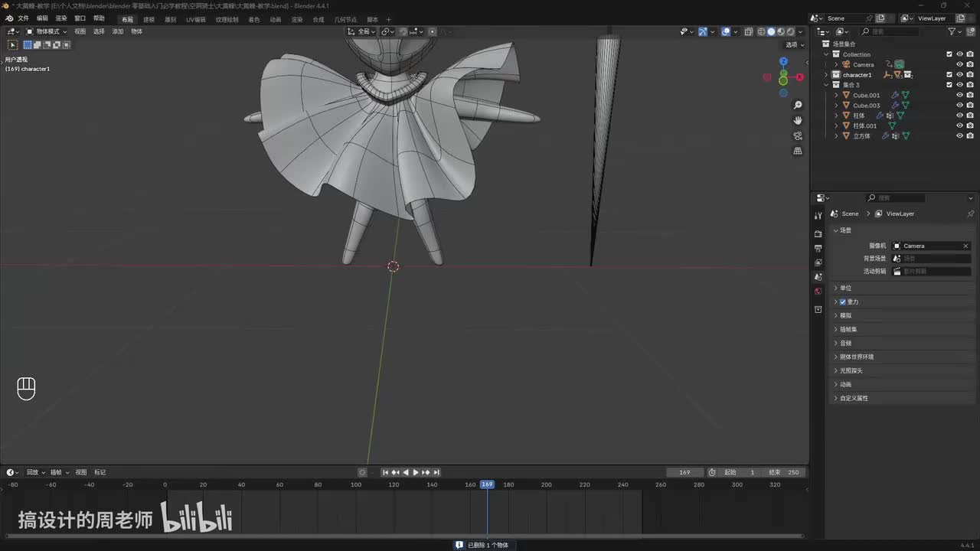The width and height of the screenshot is (980, 551).
Task: Jump to the timeline start frame
Action: 386,472
